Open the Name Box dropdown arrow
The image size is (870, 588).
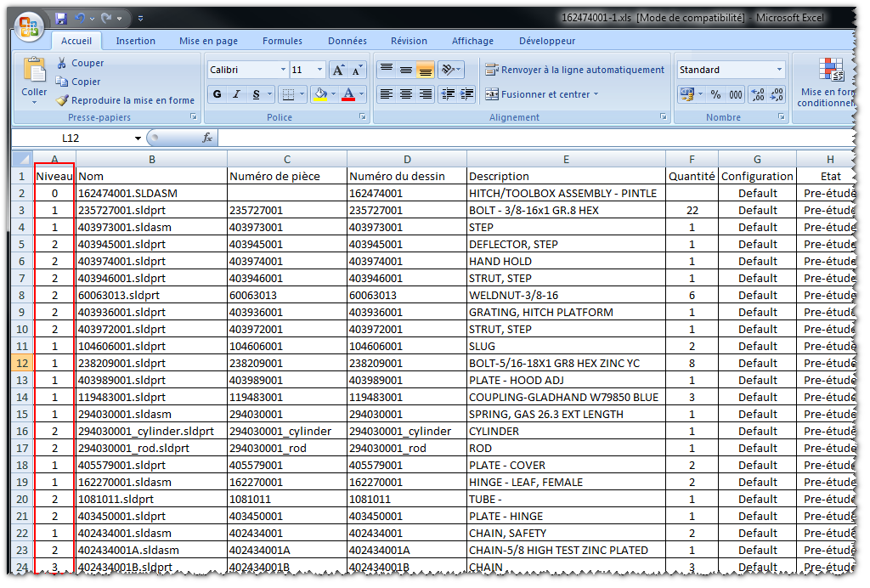[x=138, y=138]
